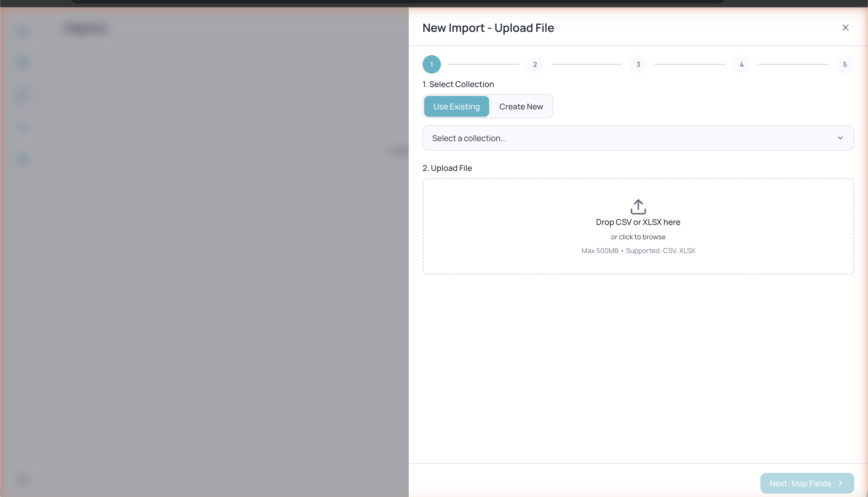Screen dimensions: 868x497
Task: Click the 'Drop CSV or XLSX here' text
Action: coord(638,222)
